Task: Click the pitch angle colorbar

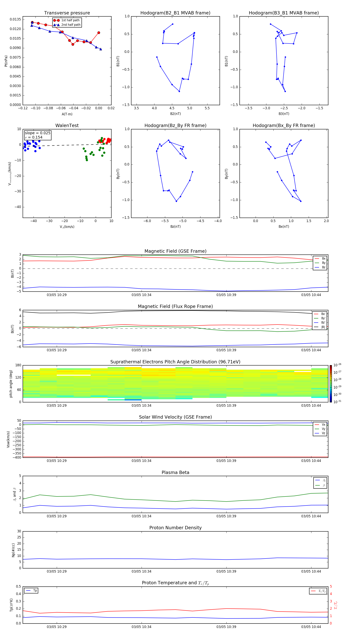Action: coord(331,384)
